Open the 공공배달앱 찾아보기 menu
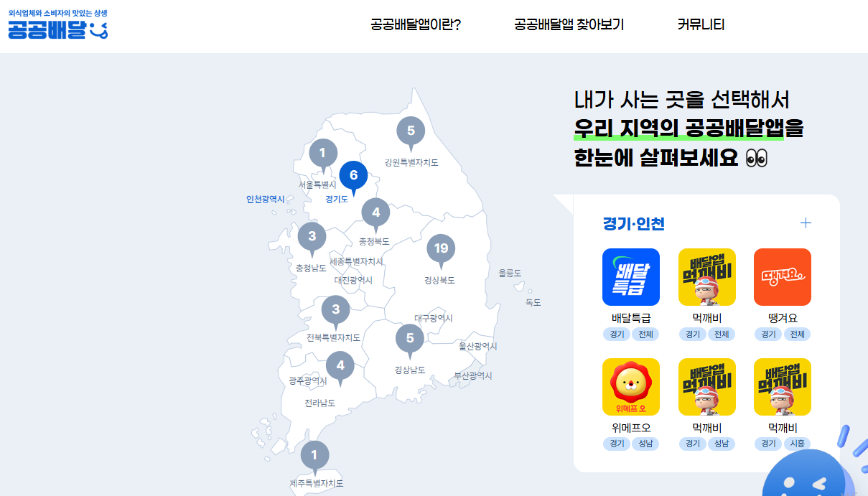This screenshot has width=868, height=496. [x=569, y=24]
